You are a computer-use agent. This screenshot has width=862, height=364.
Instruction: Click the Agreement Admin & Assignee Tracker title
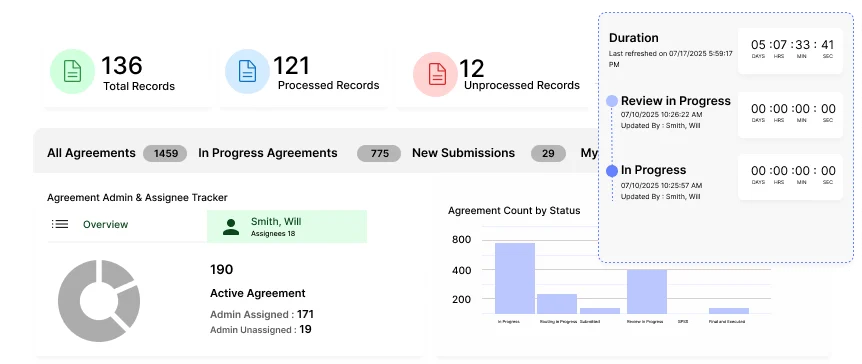(x=137, y=197)
